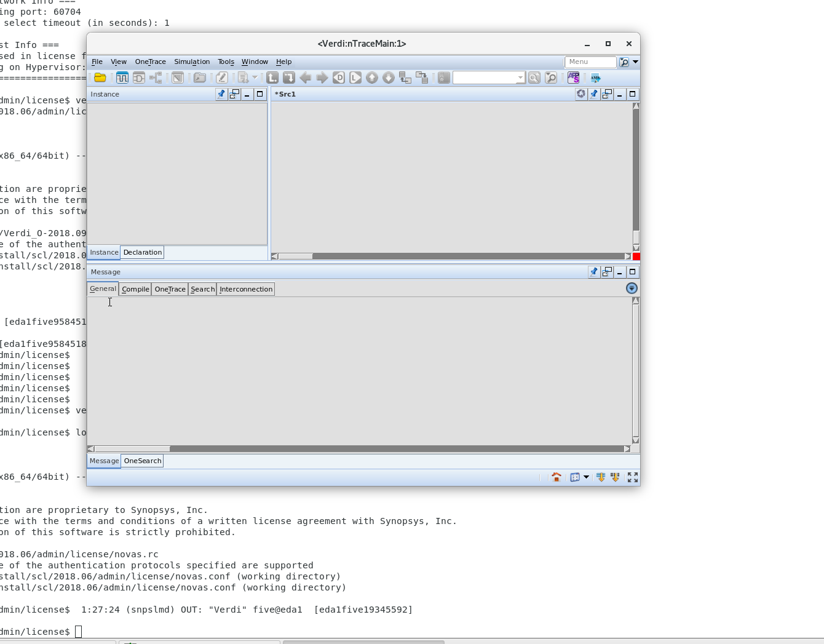Image resolution: width=824 pixels, height=644 pixels.
Task: Click the down arrow circle toolbar icon
Action: [389, 78]
